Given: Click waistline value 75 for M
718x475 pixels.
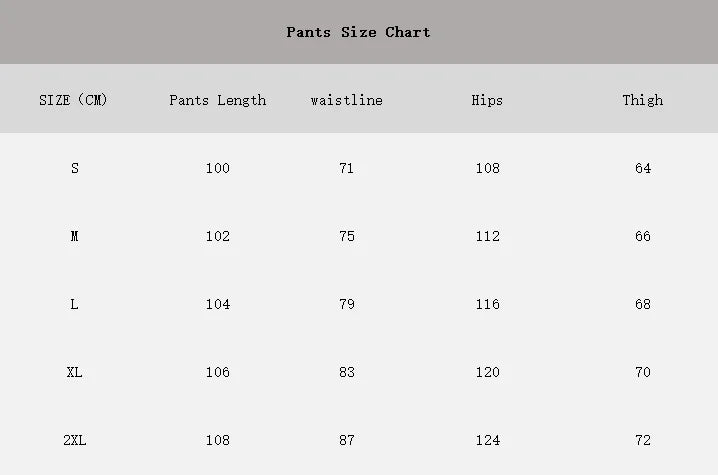Looking at the screenshot, I should [x=347, y=236].
